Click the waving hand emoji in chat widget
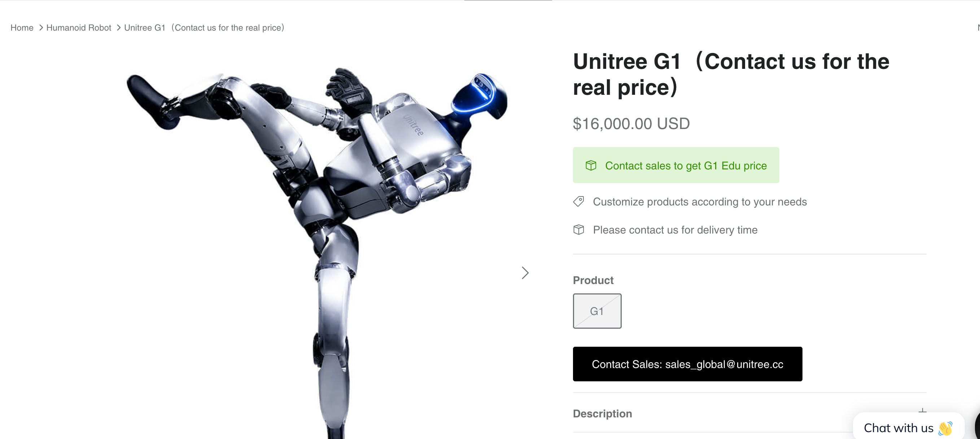980x439 pixels. click(945, 428)
